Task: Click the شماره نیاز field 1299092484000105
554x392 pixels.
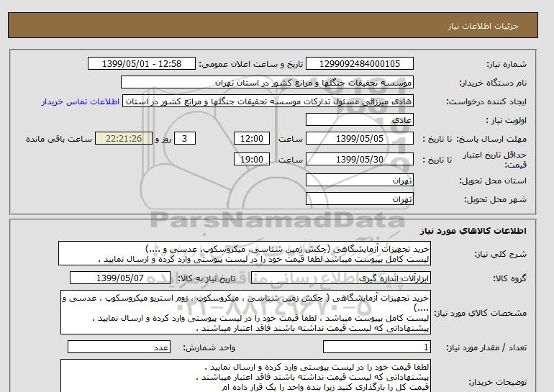Action: click(x=359, y=63)
